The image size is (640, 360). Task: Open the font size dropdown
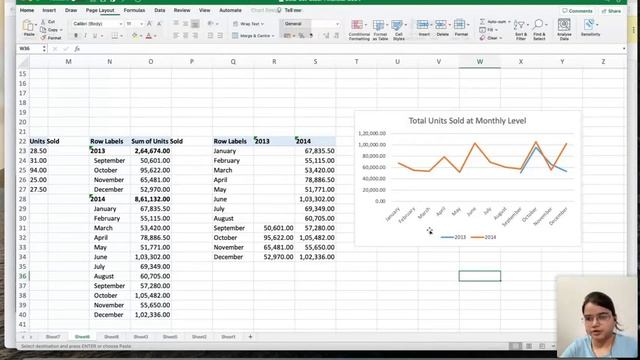(141, 24)
